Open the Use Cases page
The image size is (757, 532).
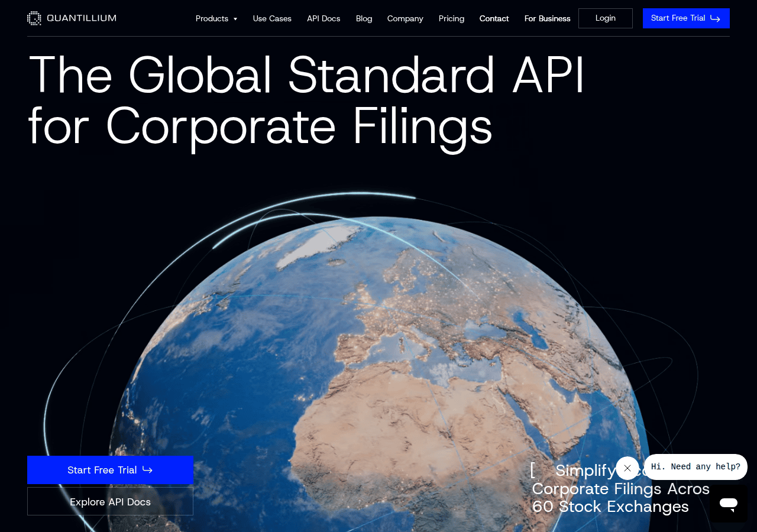point(272,18)
